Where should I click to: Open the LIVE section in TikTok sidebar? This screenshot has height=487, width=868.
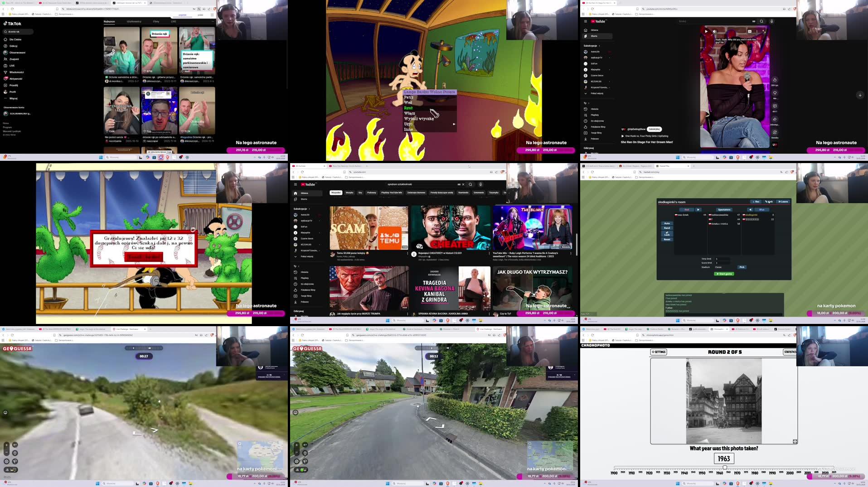11,65
